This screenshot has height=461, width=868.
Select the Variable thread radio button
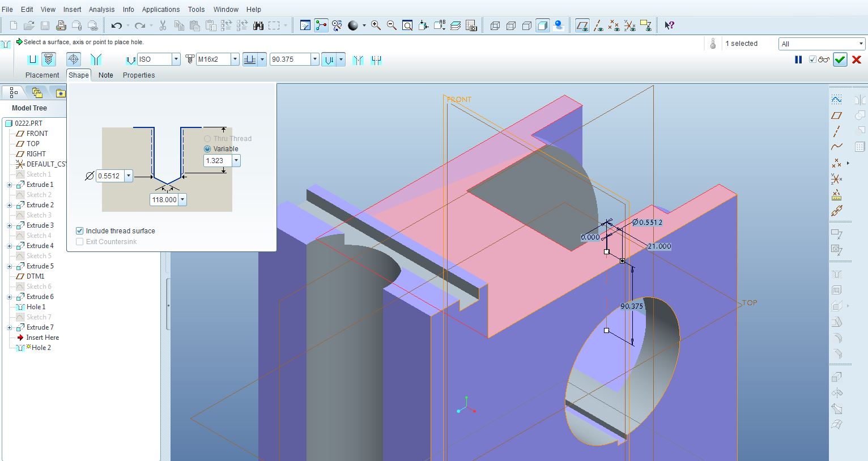point(207,149)
